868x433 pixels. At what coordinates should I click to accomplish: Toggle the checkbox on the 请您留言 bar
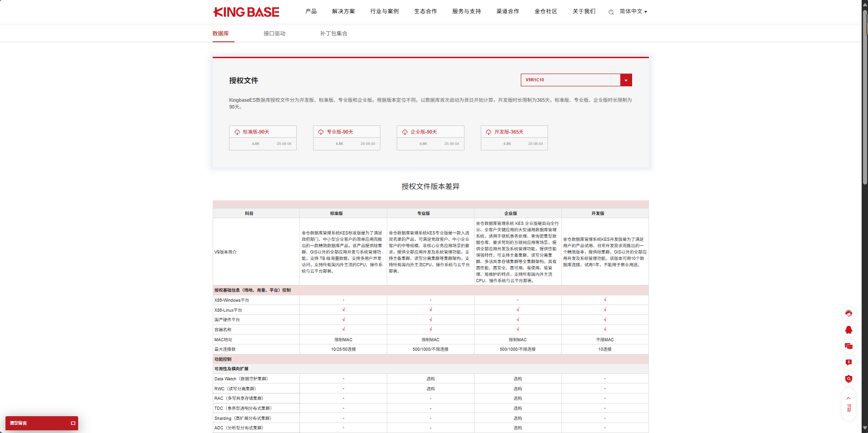pos(73,423)
